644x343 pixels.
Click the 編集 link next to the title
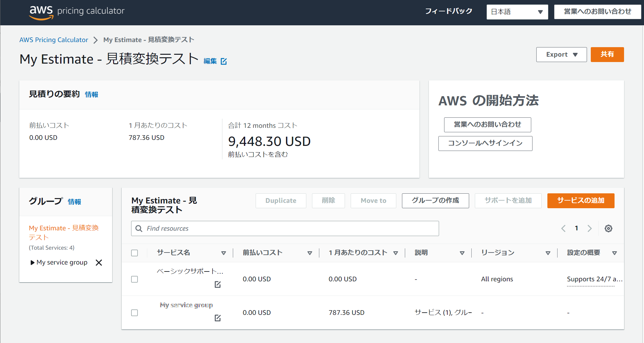tap(210, 61)
